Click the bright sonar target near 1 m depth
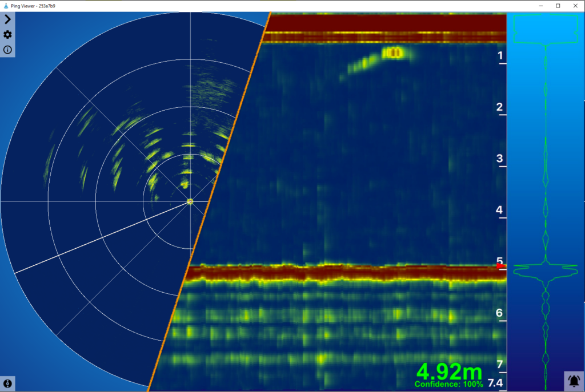 (394, 53)
